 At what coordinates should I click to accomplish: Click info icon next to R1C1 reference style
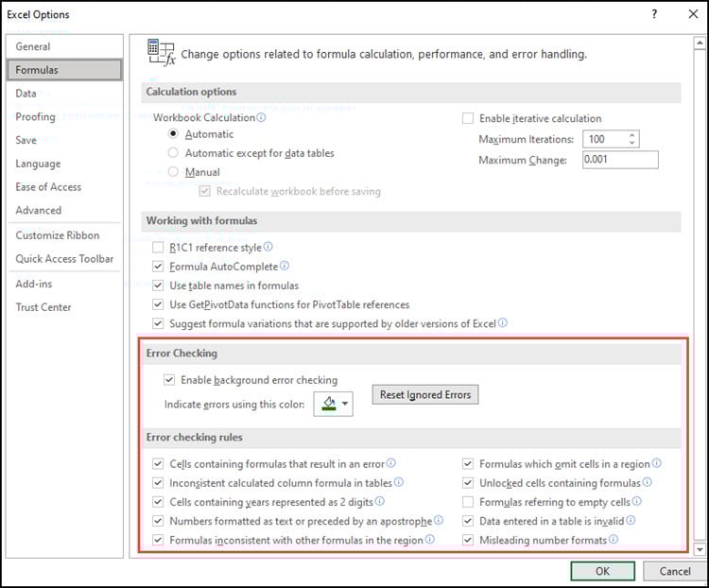click(268, 247)
